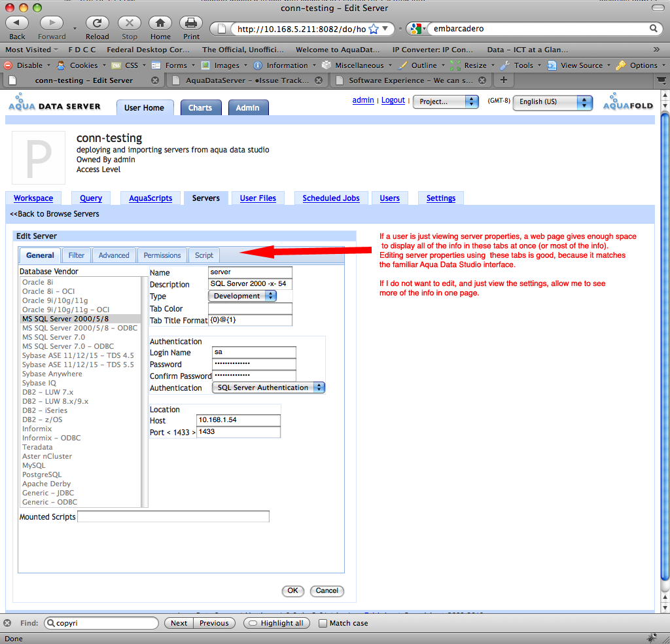This screenshot has height=644, width=670.
Task: Show more bookmarks with the chevron
Action: click(x=657, y=50)
